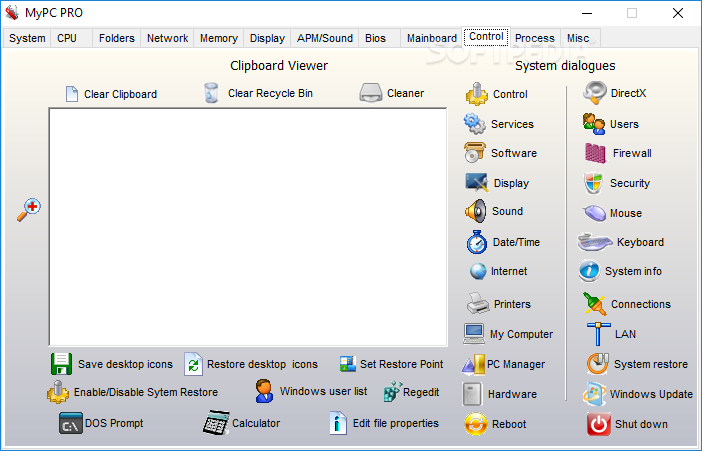
Task: Switch to the System tab
Action: [27, 38]
